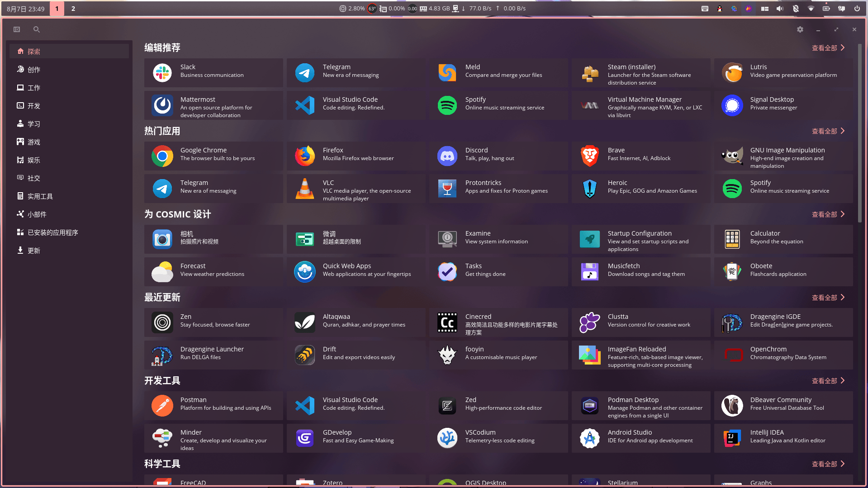Open the Lutris app icon
Screen dimensions: 868x488
tap(732, 73)
